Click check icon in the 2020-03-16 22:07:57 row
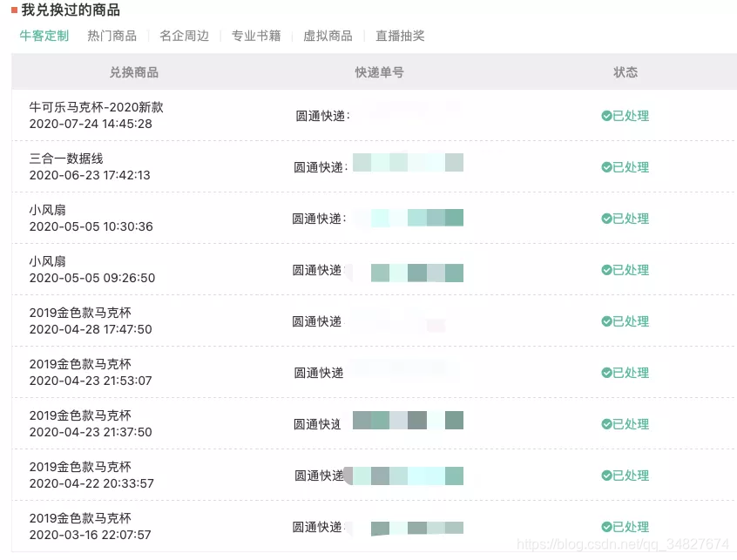Image resolution: width=737 pixels, height=560 pixels. click(x=606, y=527)
